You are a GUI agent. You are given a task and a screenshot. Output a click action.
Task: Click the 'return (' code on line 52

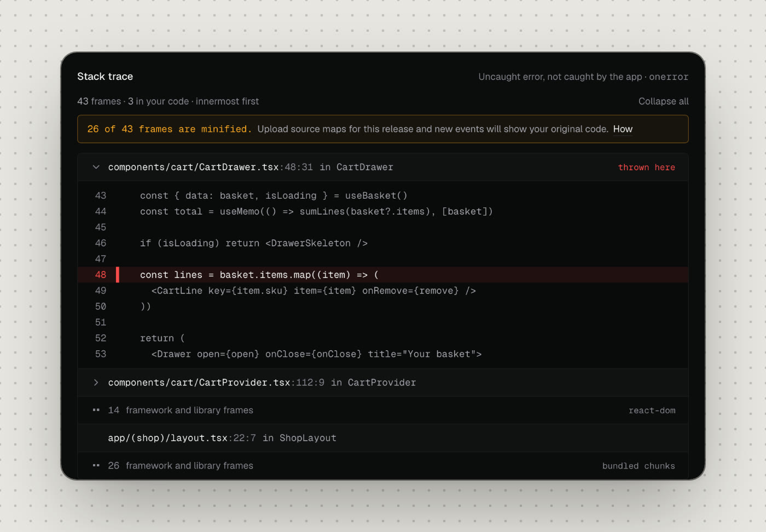(x=163, y=338)
